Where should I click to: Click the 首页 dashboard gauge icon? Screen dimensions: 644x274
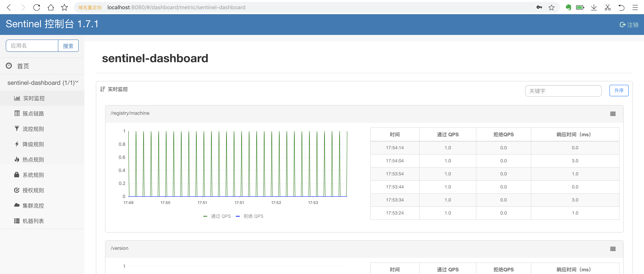[x=9, y=66]
